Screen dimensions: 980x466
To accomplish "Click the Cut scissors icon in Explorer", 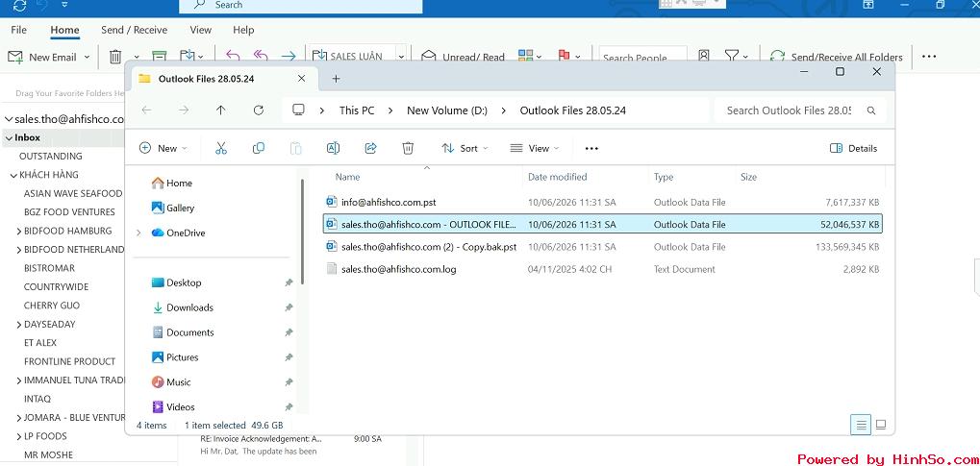I will [x=220, y=148].
